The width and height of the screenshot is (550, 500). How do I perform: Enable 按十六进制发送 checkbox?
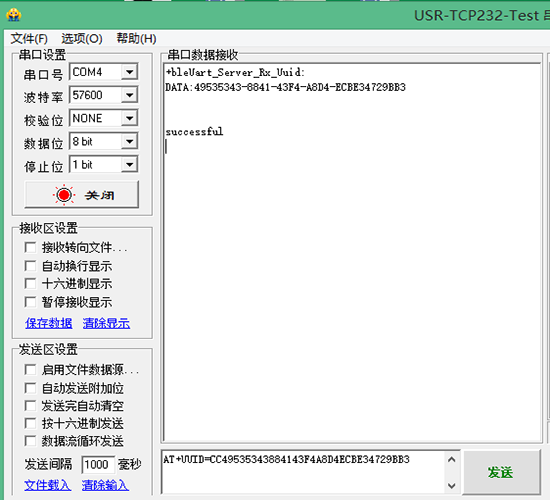coord(30,423)
